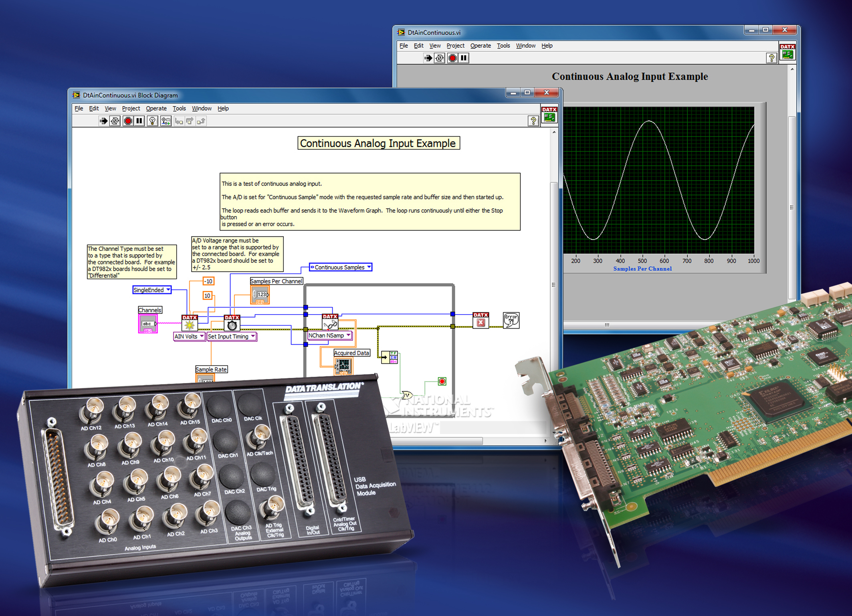Click the Retain Wire Values toolbar icon
The image size is (852, 616).
click(166, 120)
